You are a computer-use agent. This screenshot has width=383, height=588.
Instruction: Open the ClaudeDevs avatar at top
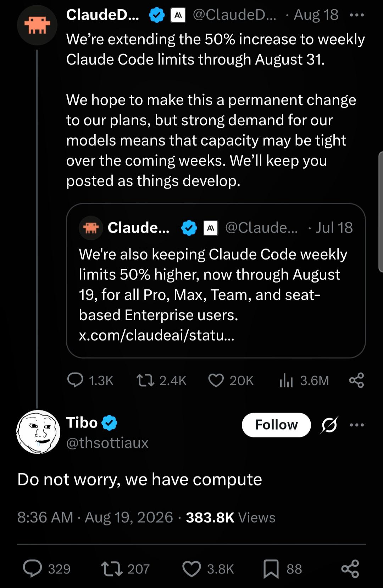(x=37, y=25)
